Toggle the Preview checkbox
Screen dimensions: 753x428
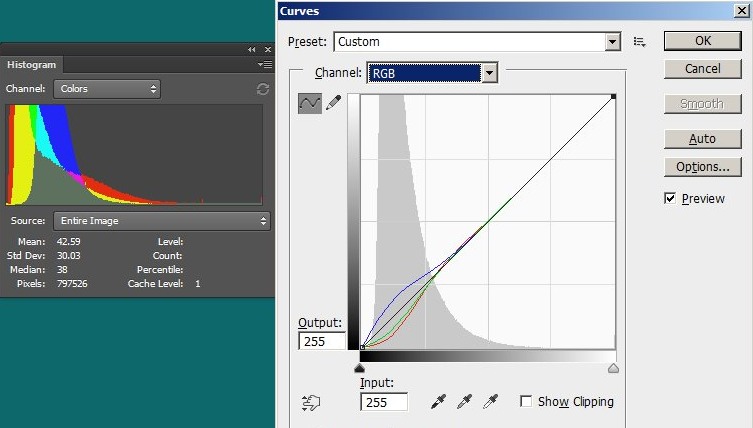[670, 198]
